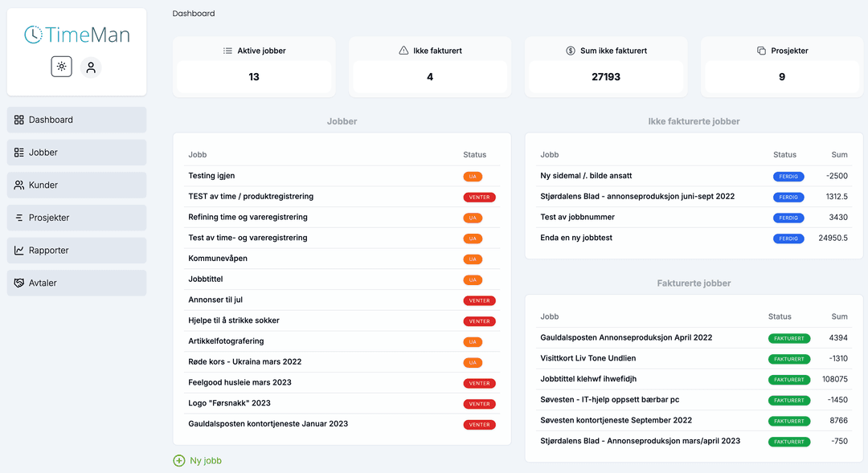
Task: Click the green plus icon for Ny jobb
Action: [179, 461]
